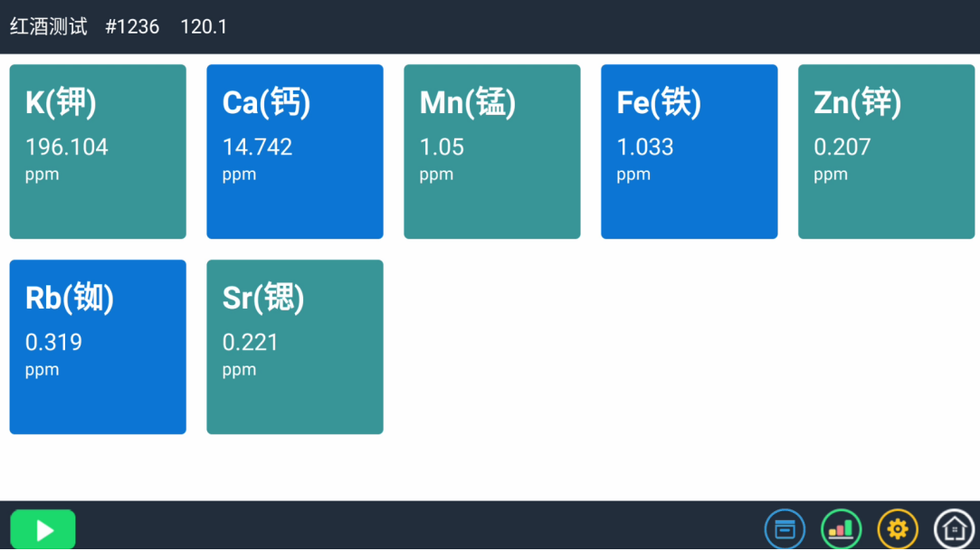Open the bar chart statistics icon

[x=842, y=529]
